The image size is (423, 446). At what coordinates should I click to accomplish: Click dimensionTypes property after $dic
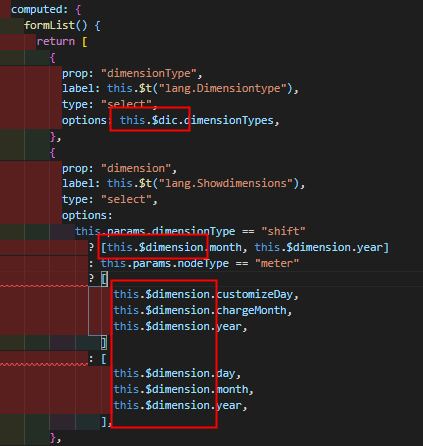pos(229,120)
